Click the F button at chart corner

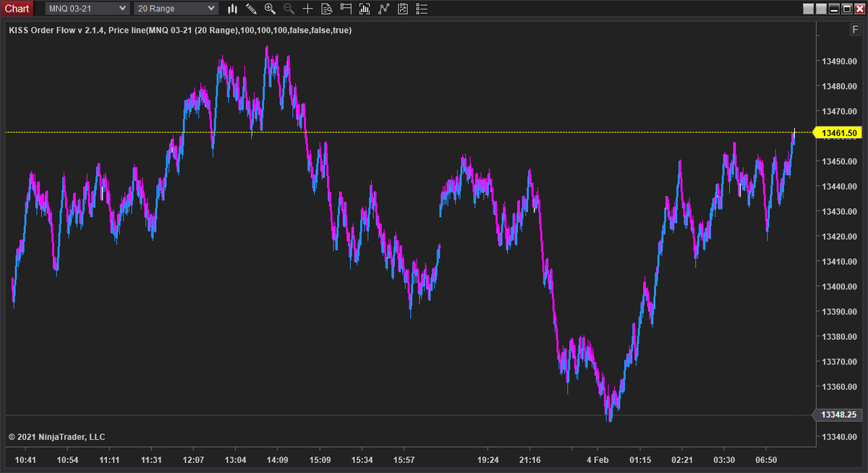[855, 30]
